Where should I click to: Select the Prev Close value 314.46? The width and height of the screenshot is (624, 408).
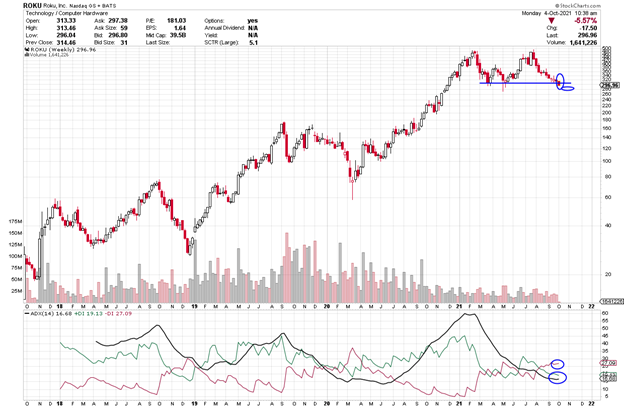66,42
